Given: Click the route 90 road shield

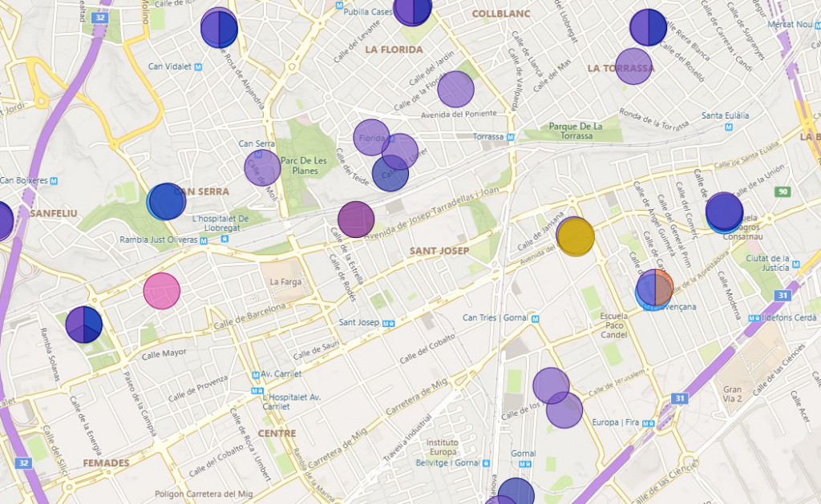Looking at the screenshot, I should [783, 192].
